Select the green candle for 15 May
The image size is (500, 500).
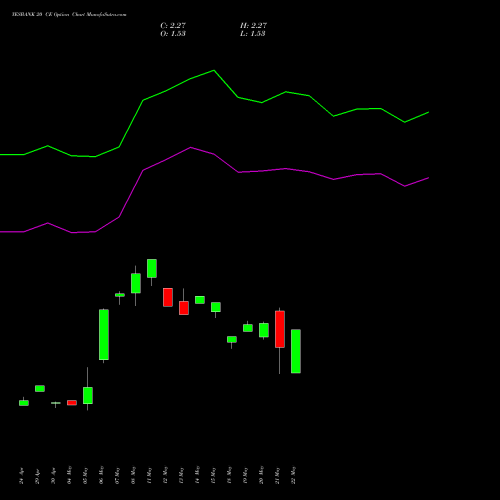216,307
